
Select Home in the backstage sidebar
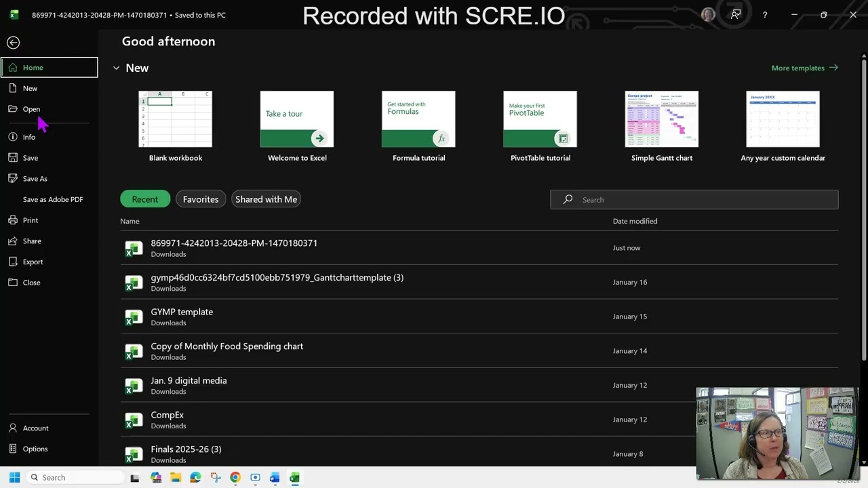tap(50, 67)
